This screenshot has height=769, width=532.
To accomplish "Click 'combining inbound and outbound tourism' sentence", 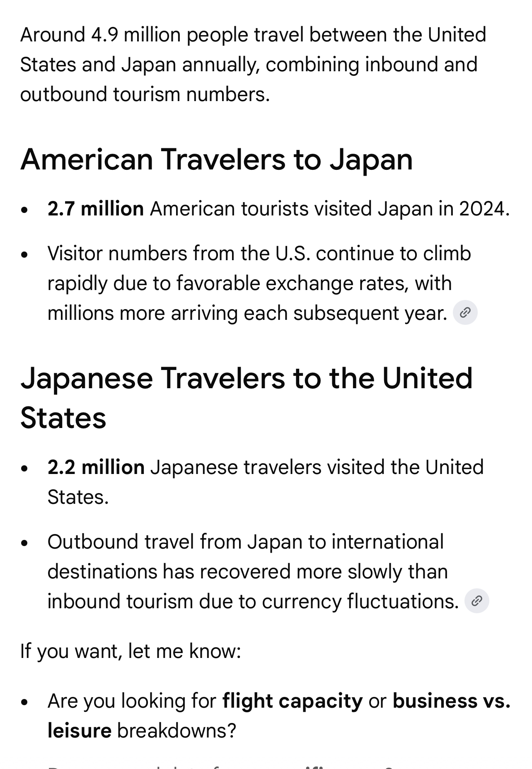I will click(x=249, y=80).
